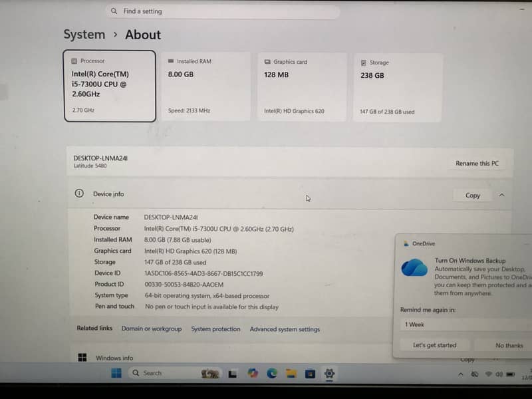This screenshot has width=532, height=399.
Task: Open System protection link
Action: [215, 329]
